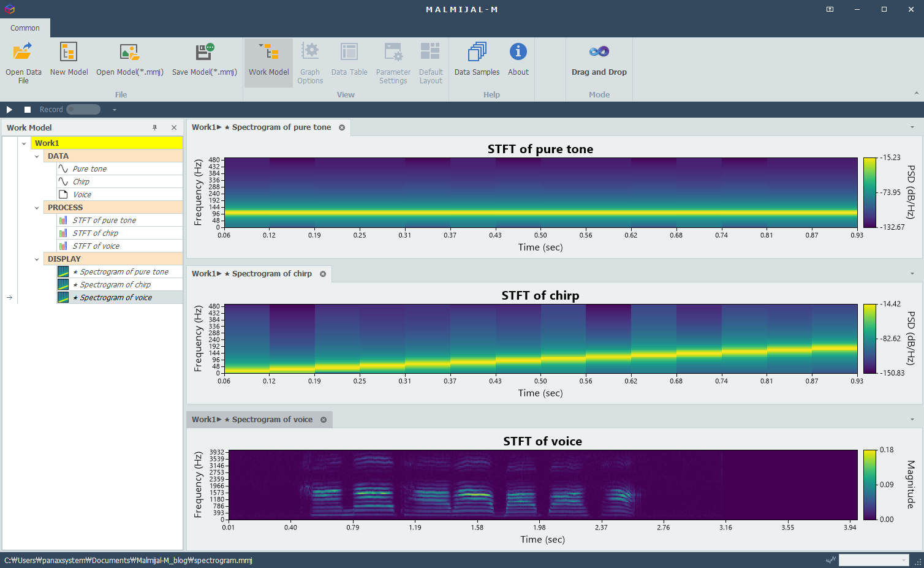This screenshot has width=924, height=568.
Task: Select Spectrogram of chirp display item
Action: click(x=119, y=285)
